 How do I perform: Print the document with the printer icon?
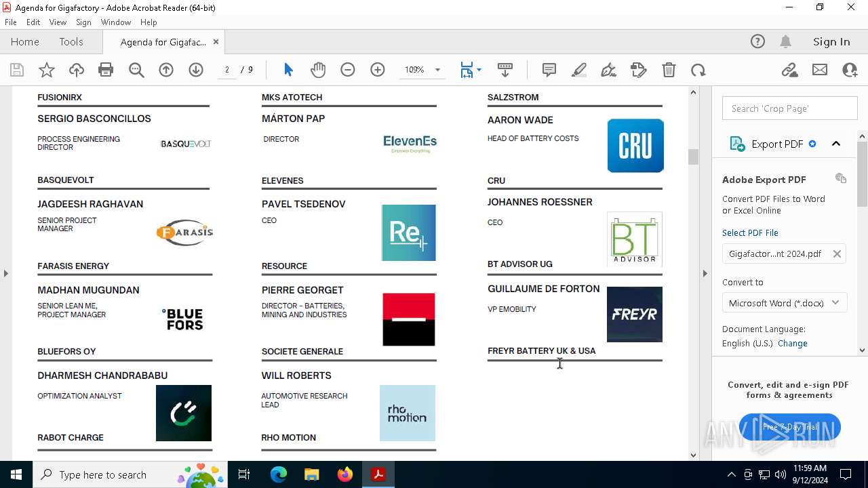(106, 70)
